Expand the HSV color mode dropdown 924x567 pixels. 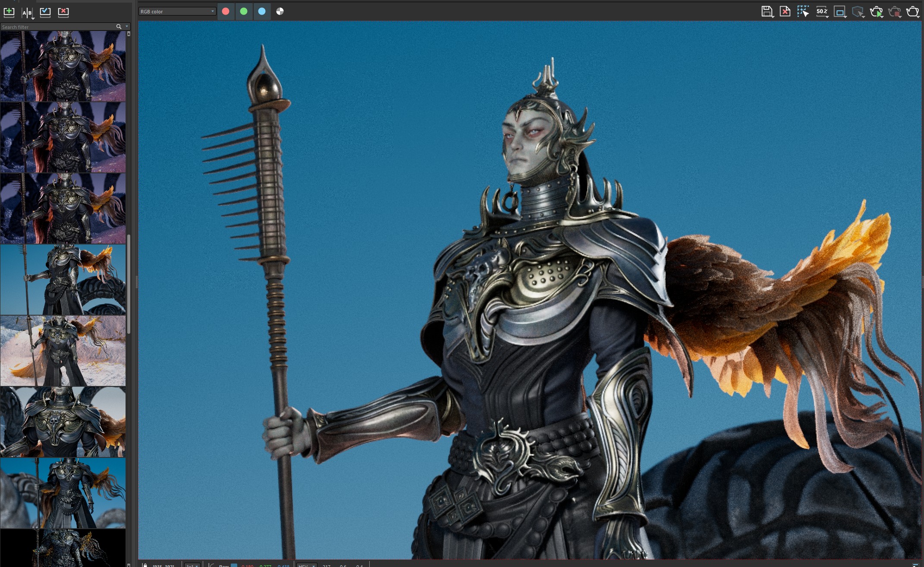(x=307, y=565)
